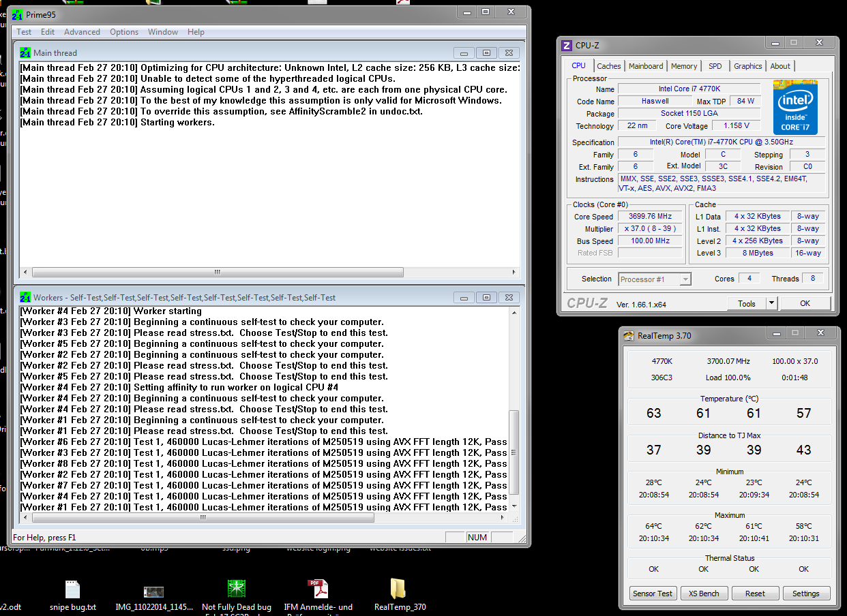Click the Level 3 cache 8 MBytes value
847x616 pixels.
point(758,253)
